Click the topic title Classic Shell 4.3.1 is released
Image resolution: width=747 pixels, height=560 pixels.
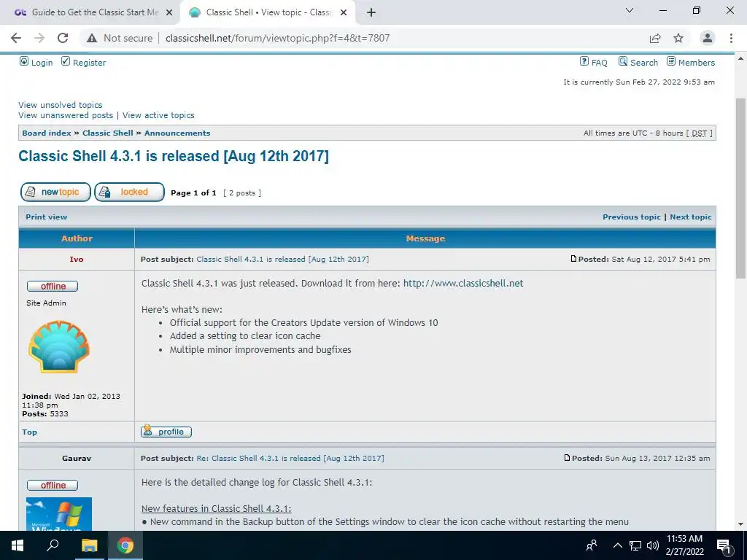(x=174, y=156)
